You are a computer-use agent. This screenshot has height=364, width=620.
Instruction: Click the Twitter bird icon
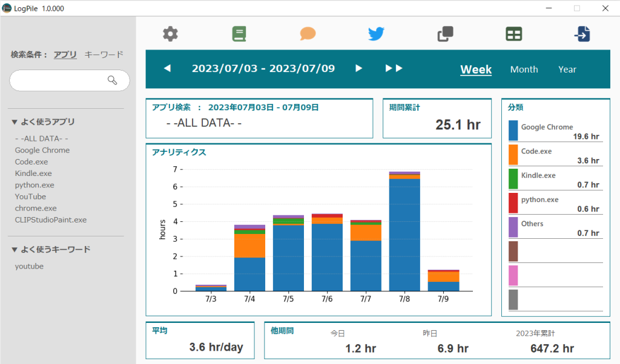point(376,34)
